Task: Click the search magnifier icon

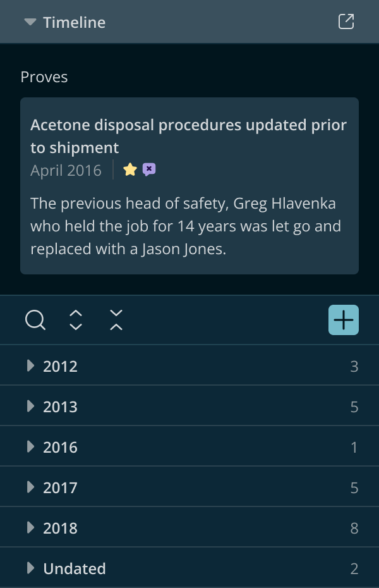Action: coord(35,320)
